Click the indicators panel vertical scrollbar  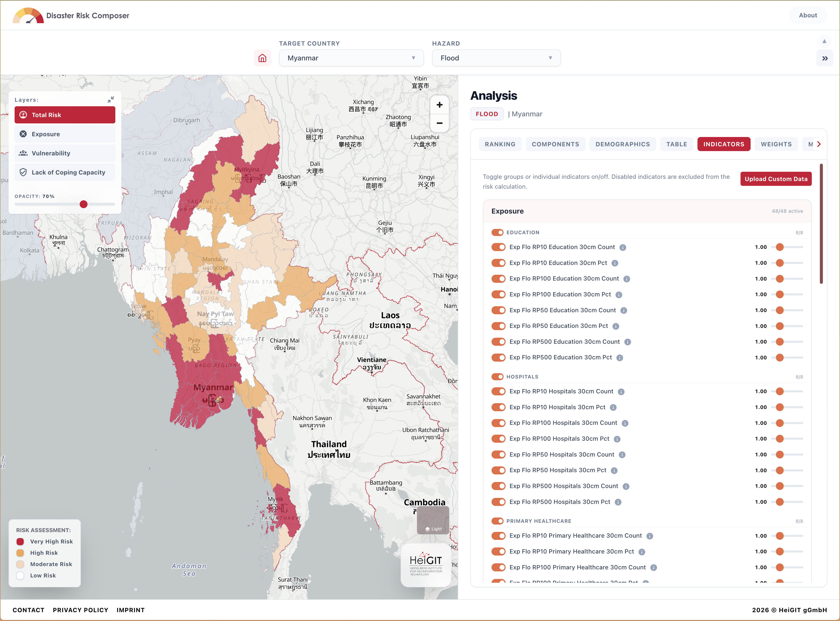click(821, 224)
